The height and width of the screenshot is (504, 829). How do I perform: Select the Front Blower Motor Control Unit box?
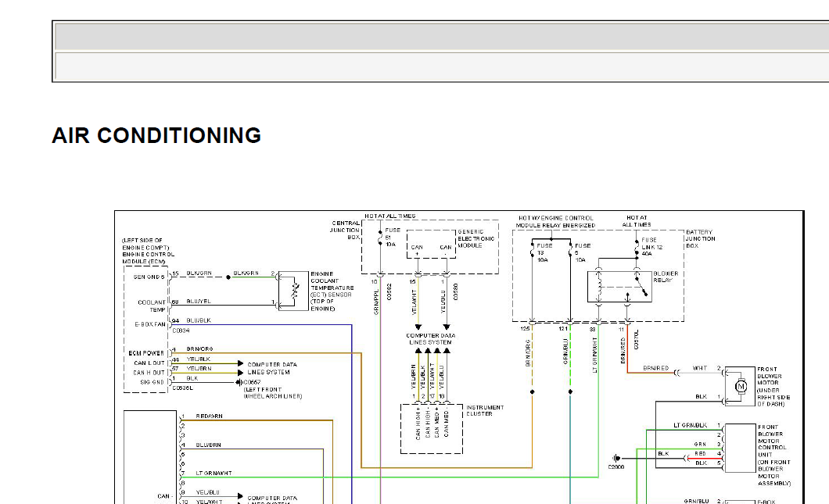(x=740, y=448)
